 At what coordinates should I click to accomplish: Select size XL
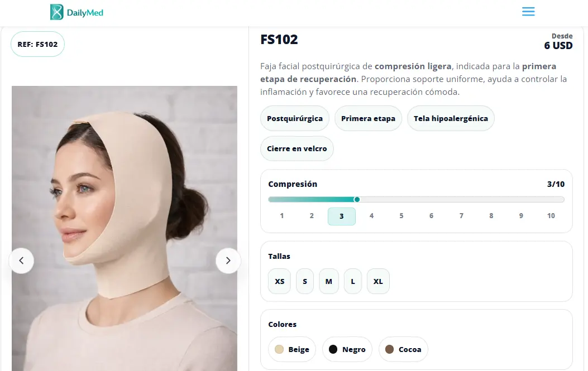point(378,281)
